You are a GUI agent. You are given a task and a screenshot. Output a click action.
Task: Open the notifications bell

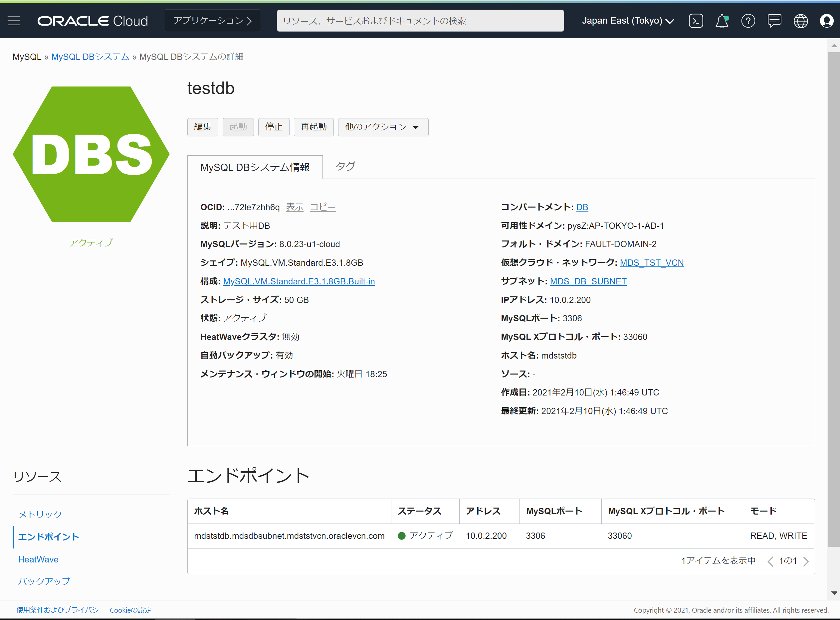(x=721, y=21)
